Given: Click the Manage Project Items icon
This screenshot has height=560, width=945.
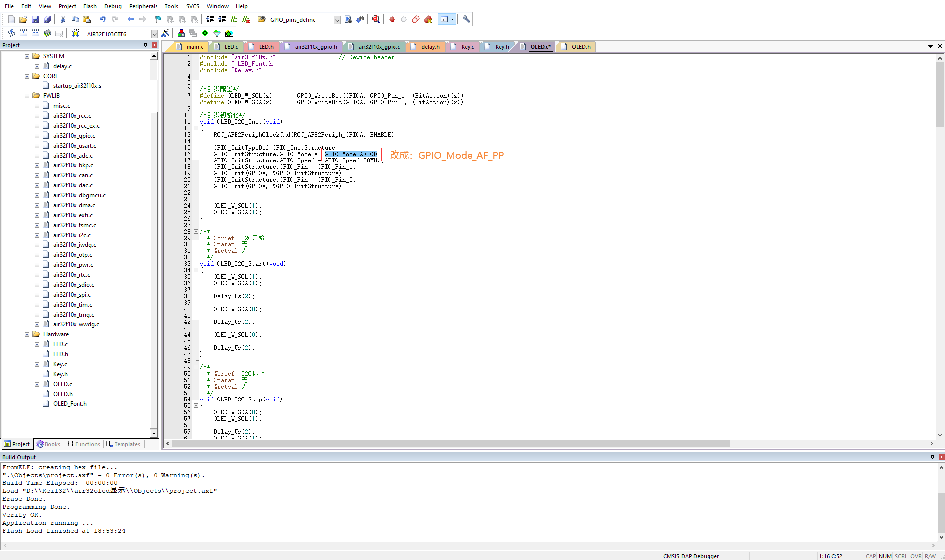Looking at the screenshot, I should (x=181, y=33).
